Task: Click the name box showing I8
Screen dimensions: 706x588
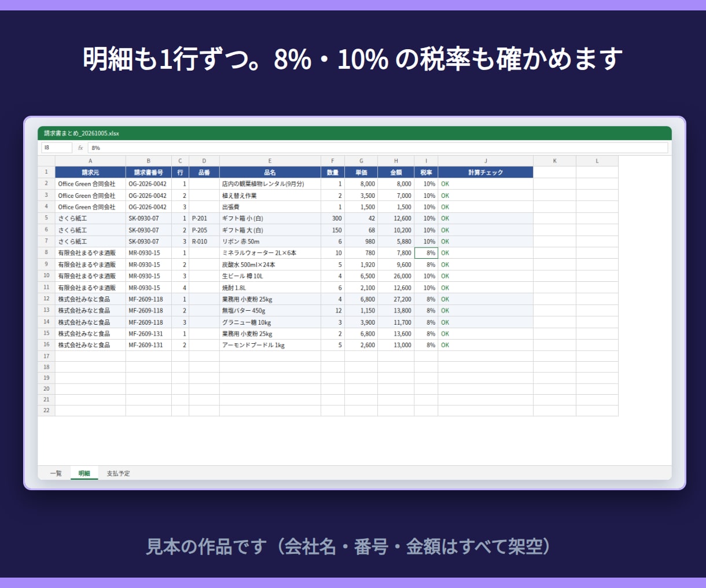Action: point(57,148)
